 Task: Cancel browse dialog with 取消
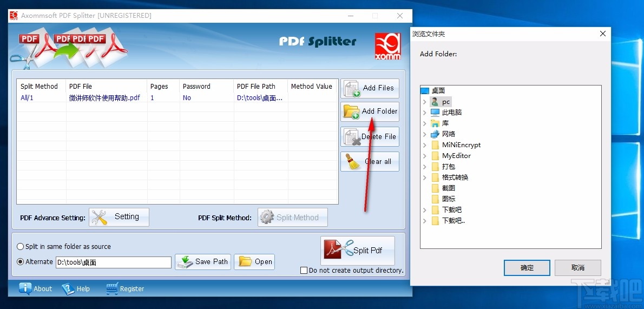pos(578,268)
